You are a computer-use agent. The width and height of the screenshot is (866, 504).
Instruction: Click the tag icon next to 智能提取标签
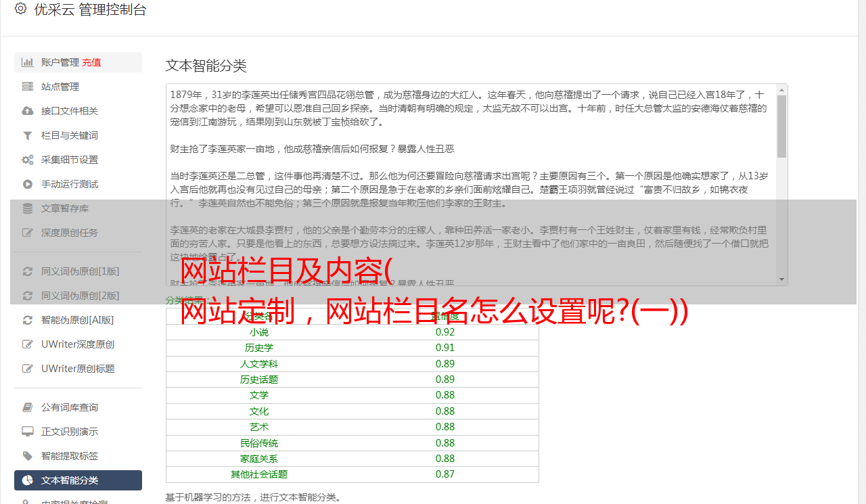pos(28,456)
